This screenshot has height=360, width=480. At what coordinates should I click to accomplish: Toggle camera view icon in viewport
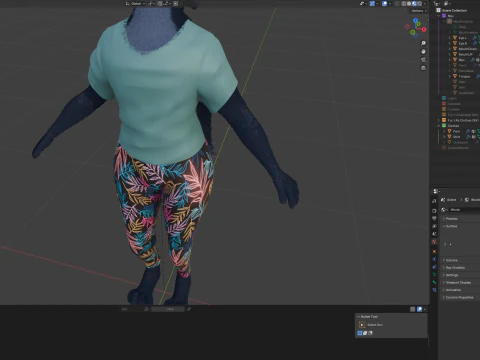point(423,60)
